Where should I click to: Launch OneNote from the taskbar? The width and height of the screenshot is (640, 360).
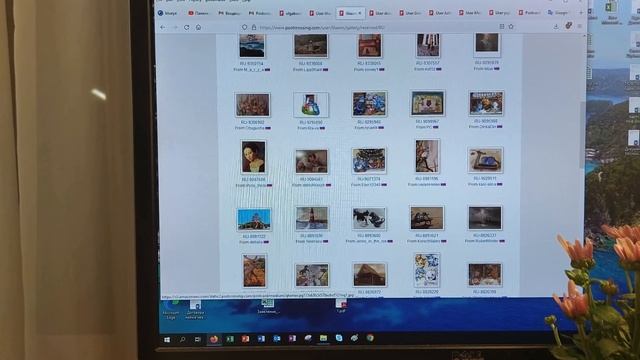(x=292, y=338)
